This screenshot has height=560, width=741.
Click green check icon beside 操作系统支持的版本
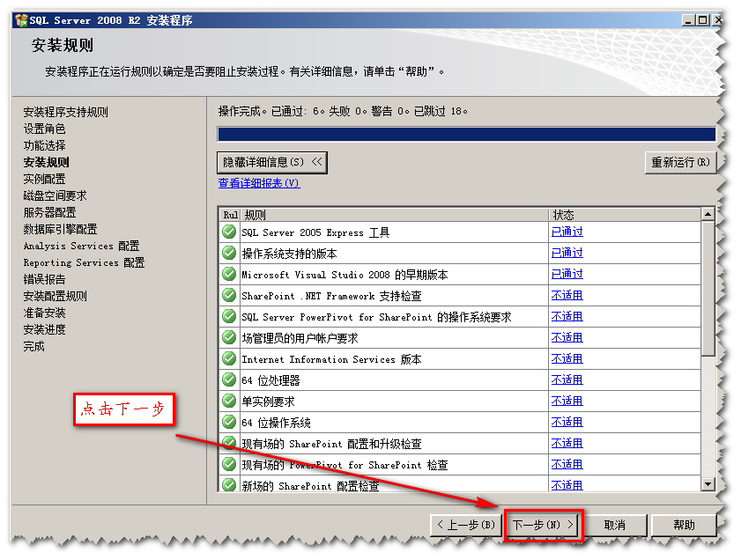(229, 253)
